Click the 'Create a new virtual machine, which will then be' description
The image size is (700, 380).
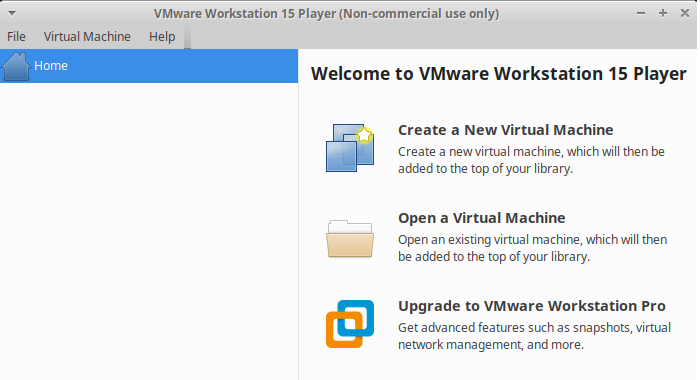pos(531,152)
